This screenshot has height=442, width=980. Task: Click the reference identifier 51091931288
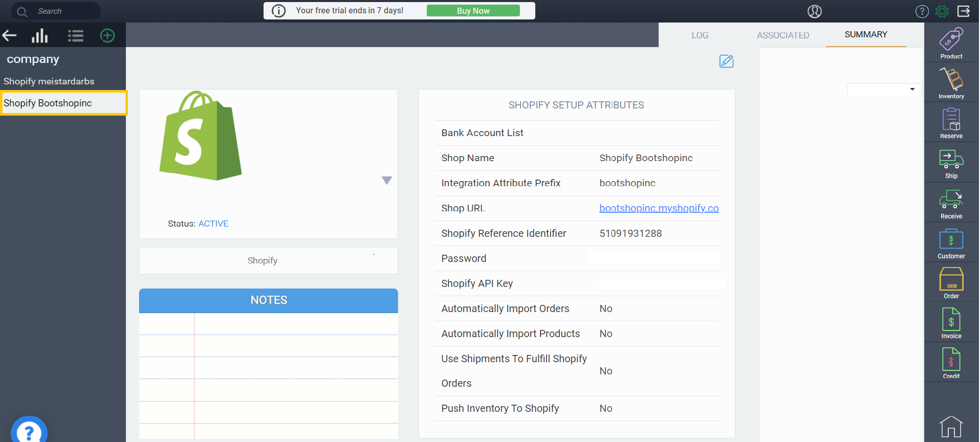click(630, 233)
